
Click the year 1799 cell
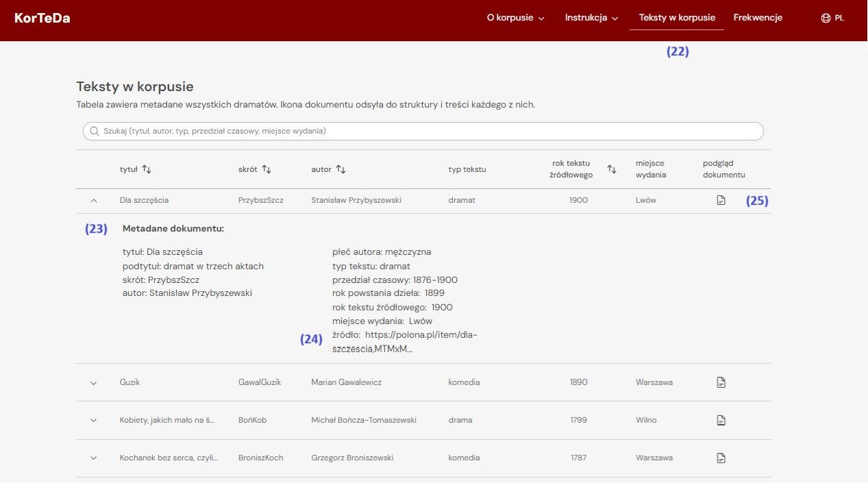(578, 420)
